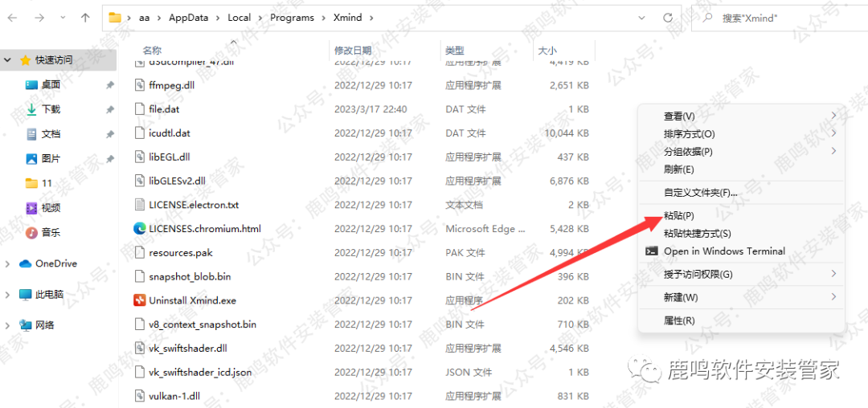Choose 粘贴(P) from the context menu
The height and width of the screenshot is (408, 868).
tap(679, 216)
